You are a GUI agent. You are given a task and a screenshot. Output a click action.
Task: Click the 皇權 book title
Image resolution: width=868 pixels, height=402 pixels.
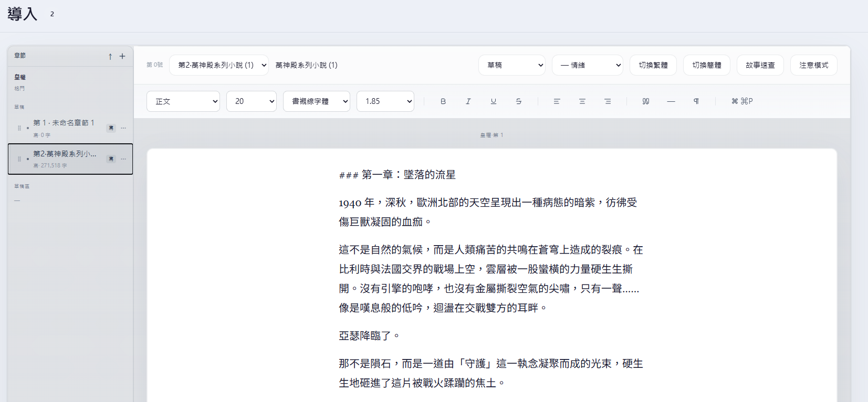pyautogui.click(x=20, y=77)
